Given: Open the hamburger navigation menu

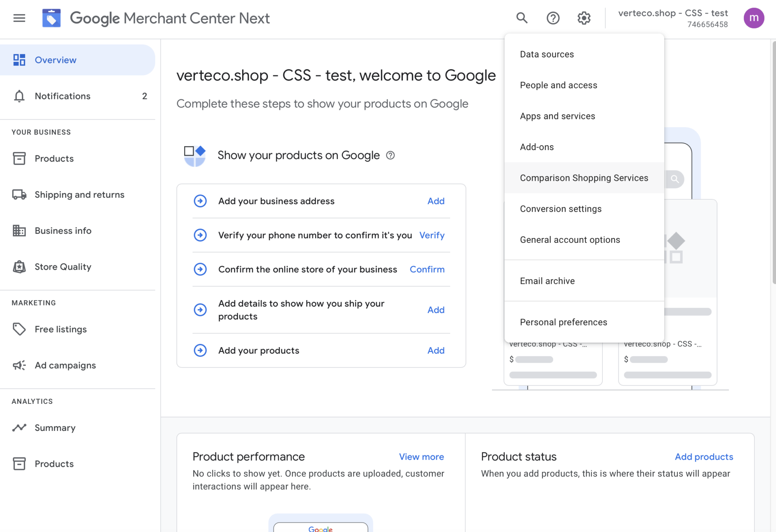Looking at the screenshot, I should pyautogui.click(x=19, y=18).
